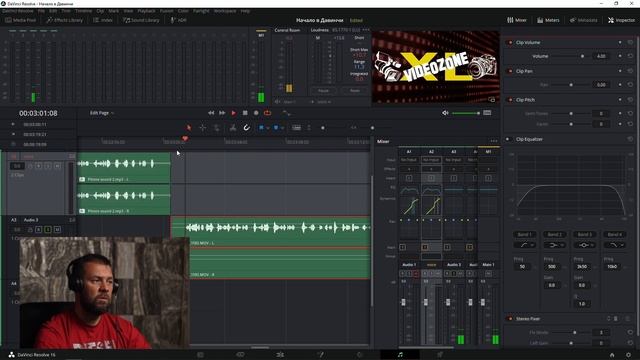The width and height of the screenshot is (640, 360).
Task: Open the Playback menu
Action: (146, 11)
